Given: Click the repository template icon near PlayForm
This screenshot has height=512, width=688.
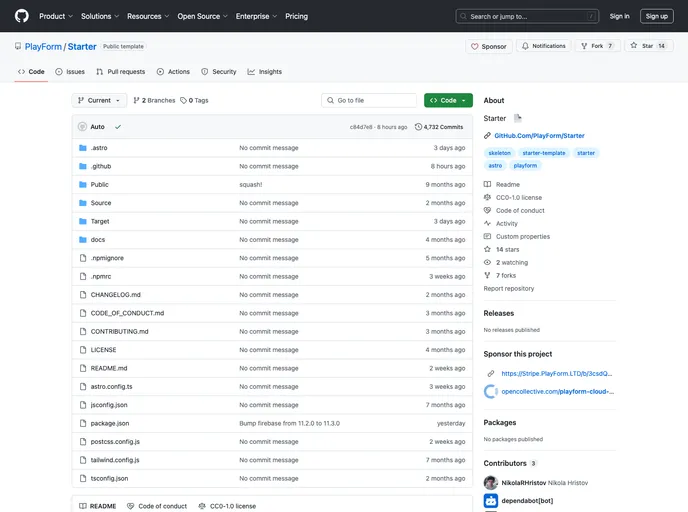Looking at the screenshot, I should 18,46.
